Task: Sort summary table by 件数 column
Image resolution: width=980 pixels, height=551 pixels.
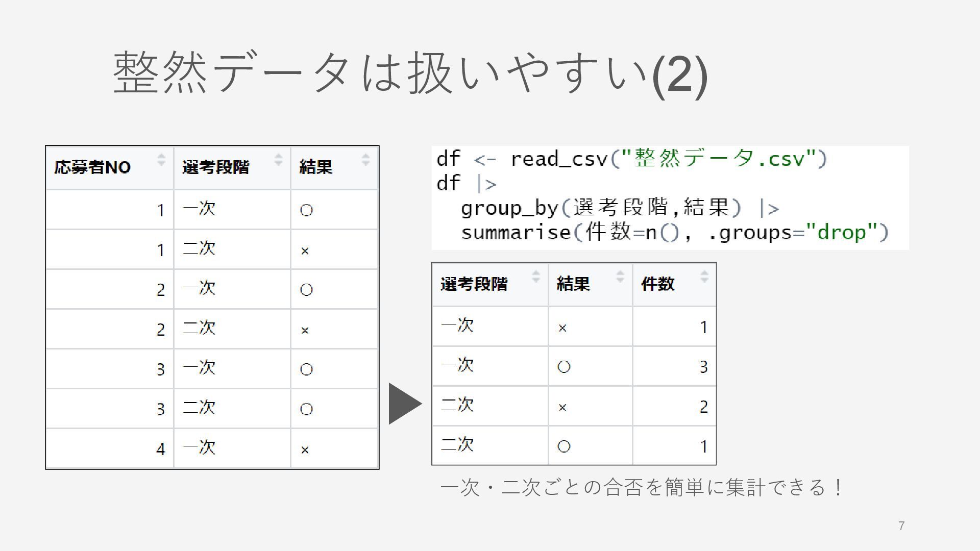Action: click(x=704, y=277)
